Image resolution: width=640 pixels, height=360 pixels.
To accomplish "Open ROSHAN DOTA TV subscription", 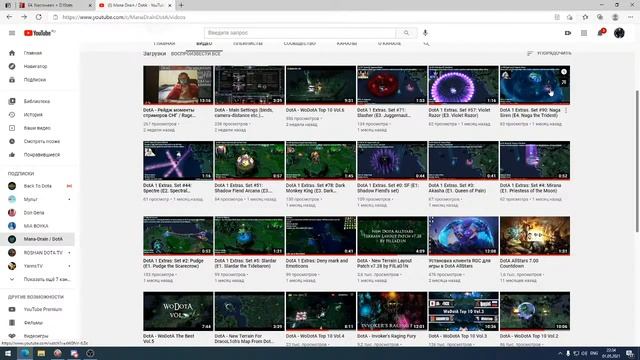I will (38, 253).
